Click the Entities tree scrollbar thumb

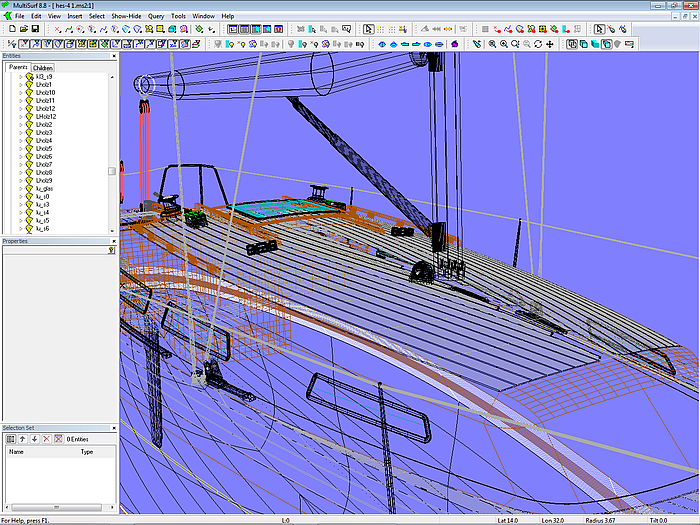pos(112,171)
